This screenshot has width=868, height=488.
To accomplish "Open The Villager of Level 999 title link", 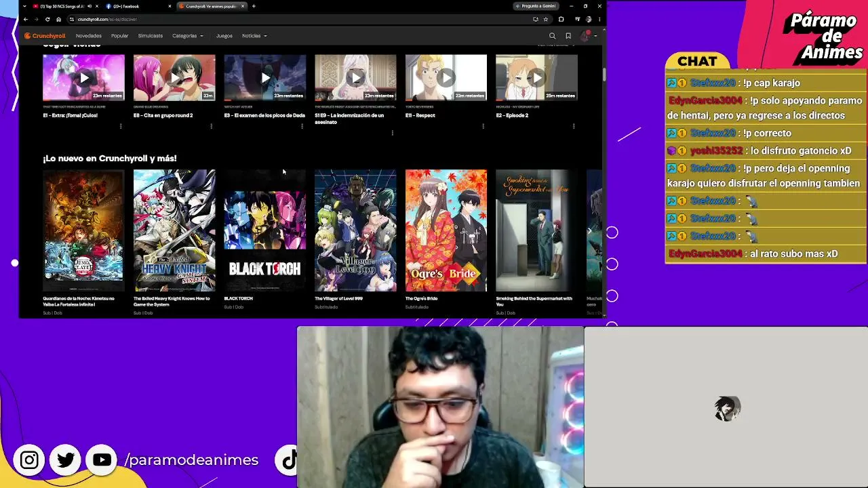I will [339, 298].
